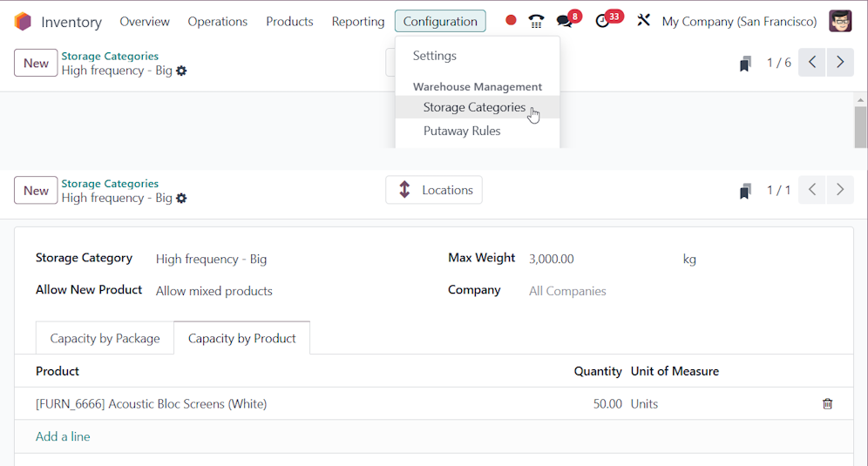Click the bookmark icon beside the 1 / 1 pager
868x466 pixels.
coord(745,191)
